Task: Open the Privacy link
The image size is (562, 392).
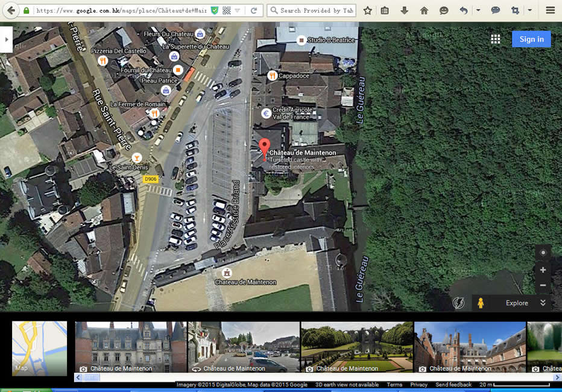Action: [x=418, y=385]
